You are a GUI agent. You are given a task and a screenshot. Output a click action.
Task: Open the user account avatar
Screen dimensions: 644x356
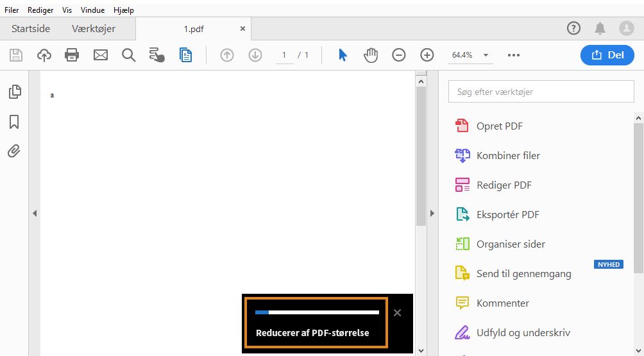point(627,28)
